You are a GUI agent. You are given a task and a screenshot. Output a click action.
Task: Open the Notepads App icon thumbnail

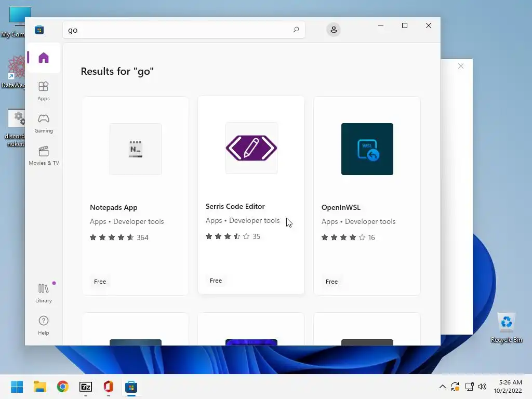point(136,149)
